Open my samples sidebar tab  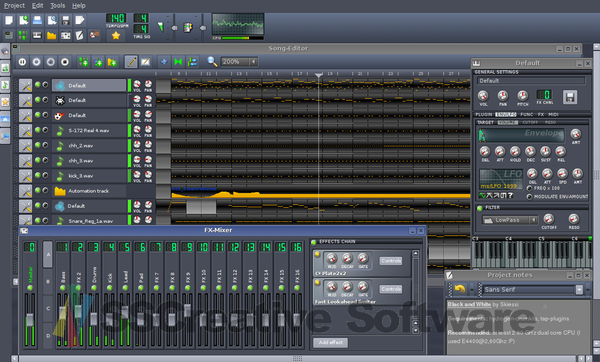(x=5, y=85)
